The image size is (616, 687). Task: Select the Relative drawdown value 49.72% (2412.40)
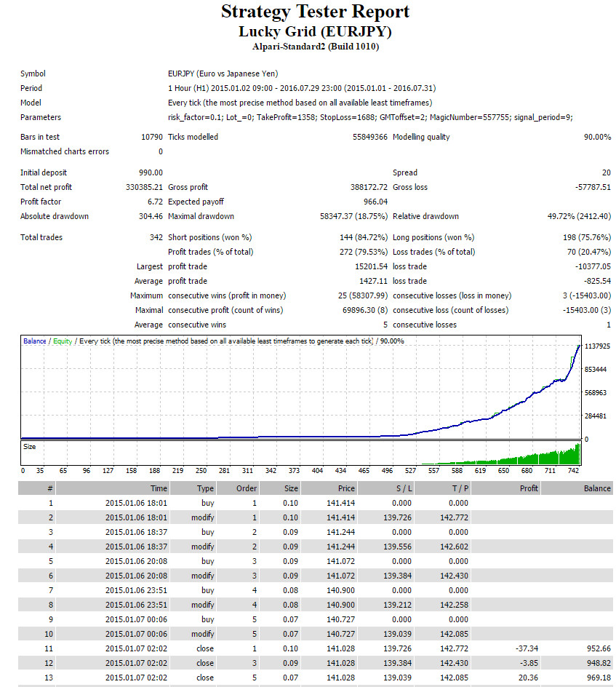pos(579,216)
